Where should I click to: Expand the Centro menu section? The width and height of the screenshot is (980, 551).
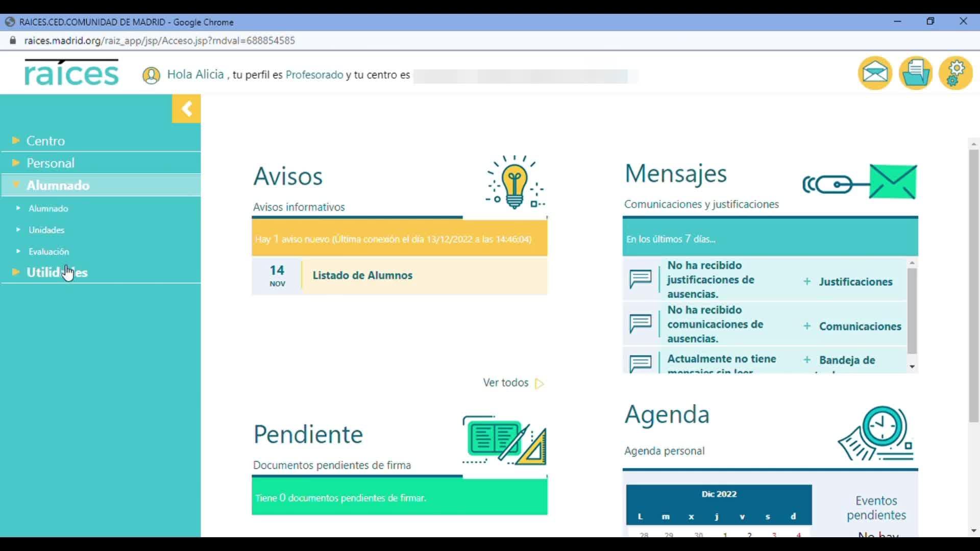(45, 141)
